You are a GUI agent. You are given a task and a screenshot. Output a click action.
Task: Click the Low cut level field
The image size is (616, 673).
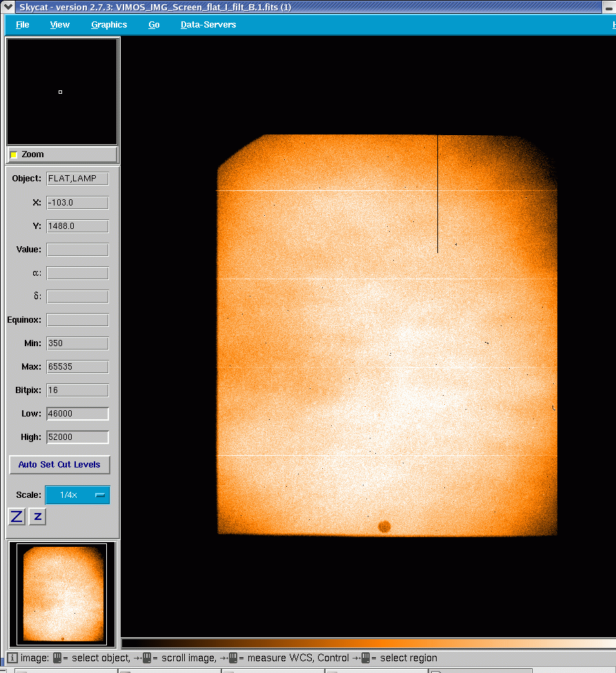tap(77, 414)
